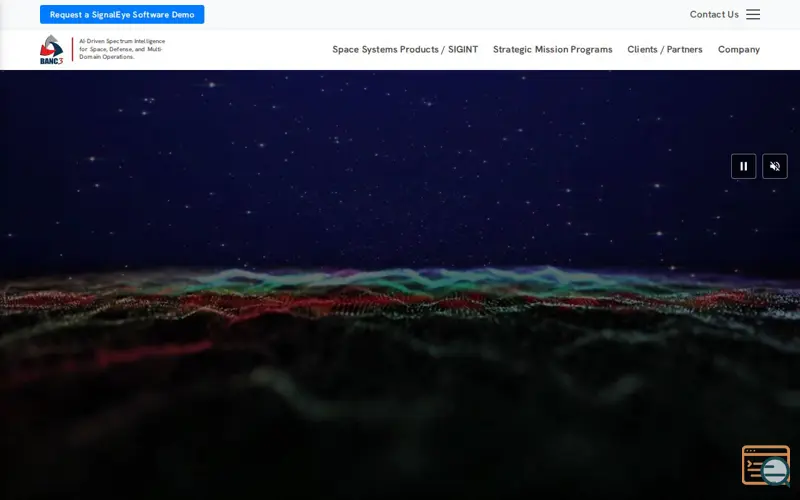The width and height of the screenshot is (800, 500).
Task: Expand Space Systems Products / SIGINT menu
Action: coord(405,49)
